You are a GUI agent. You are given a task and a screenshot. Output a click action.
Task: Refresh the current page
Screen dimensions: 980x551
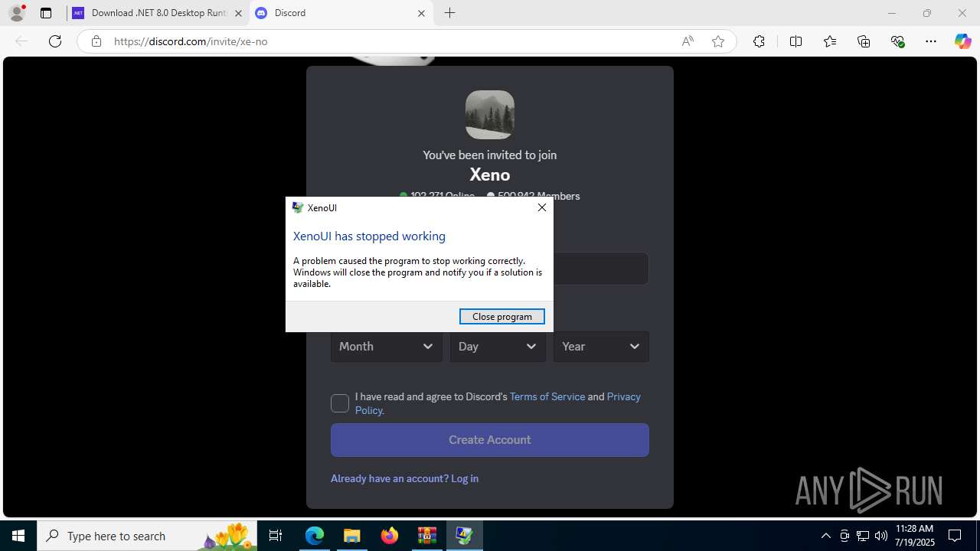(55, 41)
